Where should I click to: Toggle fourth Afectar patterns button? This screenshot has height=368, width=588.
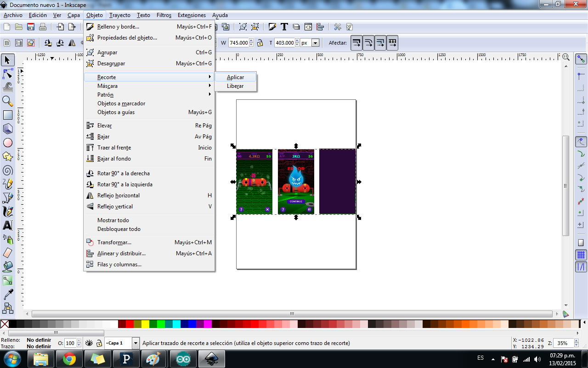click(x=392, y=43)
